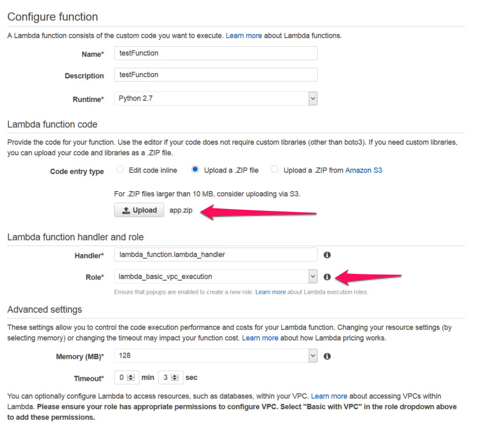The height and width of the screenshot is (431, 504).
Task: Click into the Handler text field
Action: pos(216,255)
